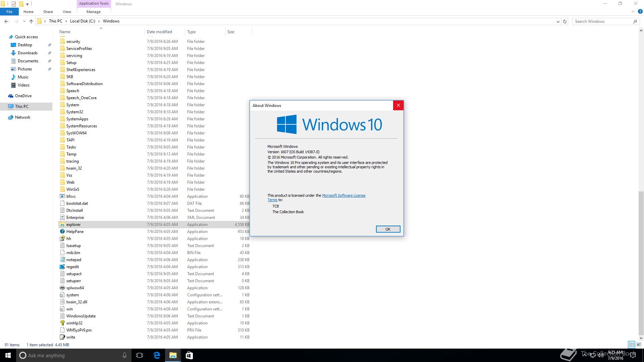Image resolution: width=644 pixels, height=362 pixels.
Task: Open the File menu tab
Action: click(9, 12)
